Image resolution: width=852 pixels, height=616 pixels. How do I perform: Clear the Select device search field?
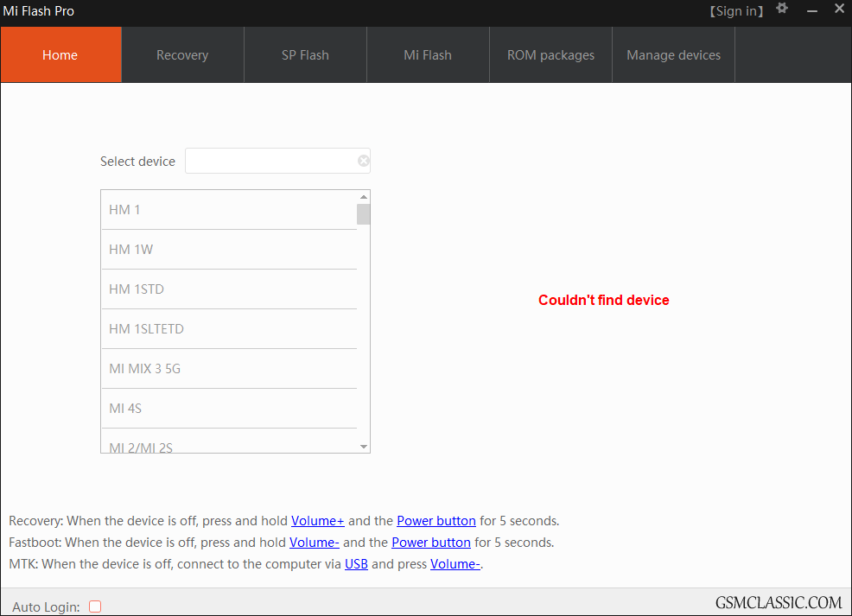(x=364, y=161)
